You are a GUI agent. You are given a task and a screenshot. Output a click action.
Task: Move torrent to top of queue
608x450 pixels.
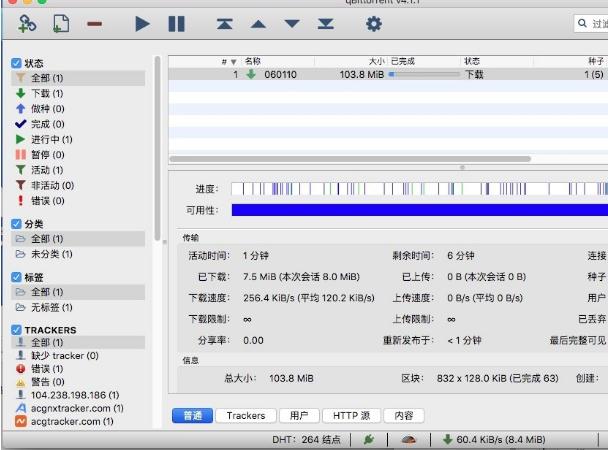(225, 24)
